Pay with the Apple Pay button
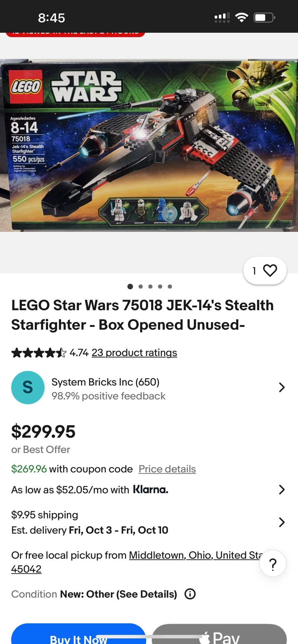 click(219, 636)
